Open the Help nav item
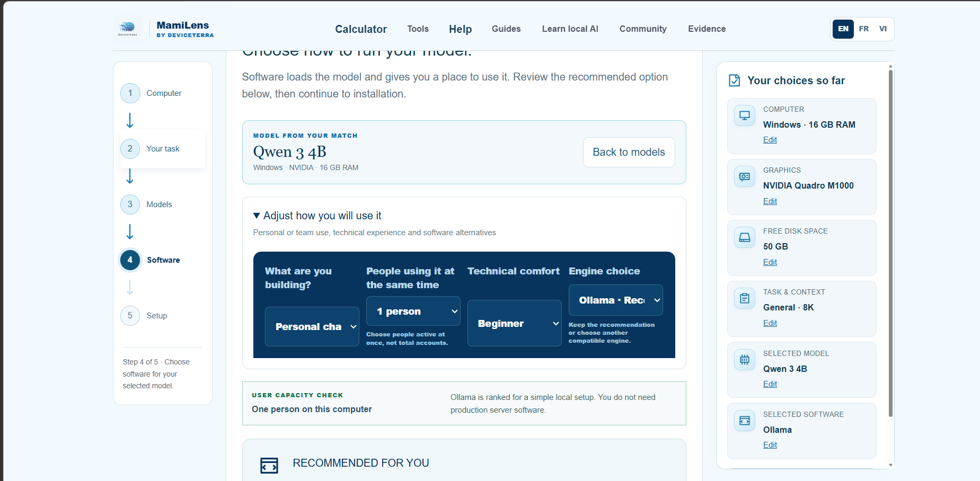Image resolution: width=980 pixels, height=481 pixels. pos(461,29)
